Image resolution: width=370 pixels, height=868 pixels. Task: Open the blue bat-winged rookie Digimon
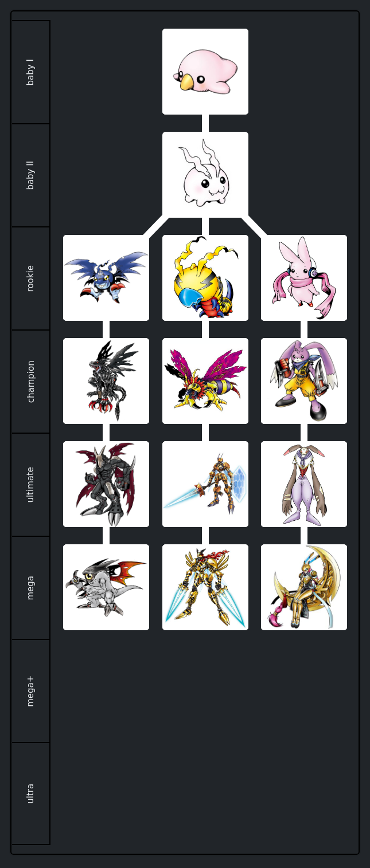[106, 278]
